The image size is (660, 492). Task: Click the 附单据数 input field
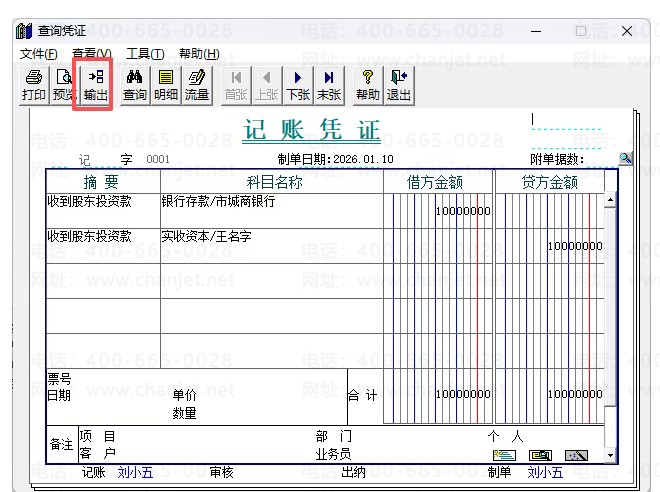[x=601, y=159]
